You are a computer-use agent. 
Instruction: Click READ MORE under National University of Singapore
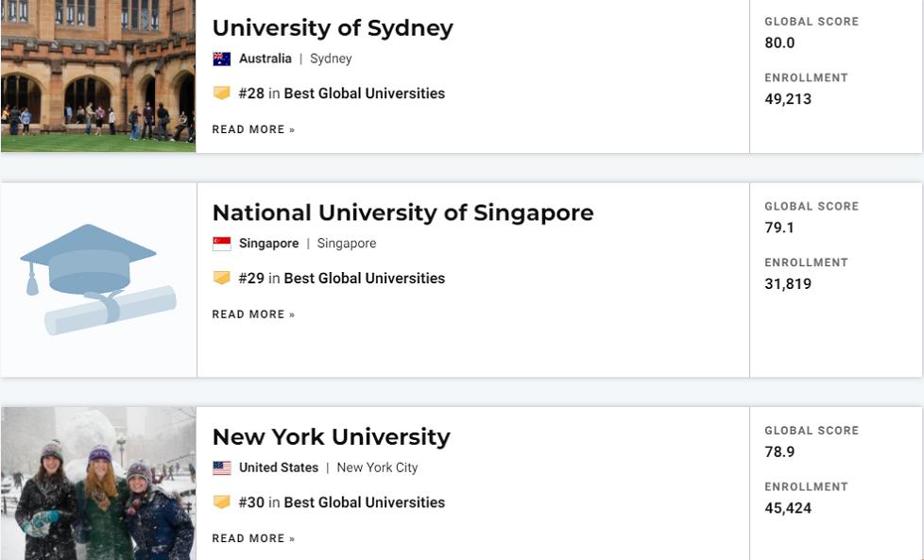click(x=253, y=314)
